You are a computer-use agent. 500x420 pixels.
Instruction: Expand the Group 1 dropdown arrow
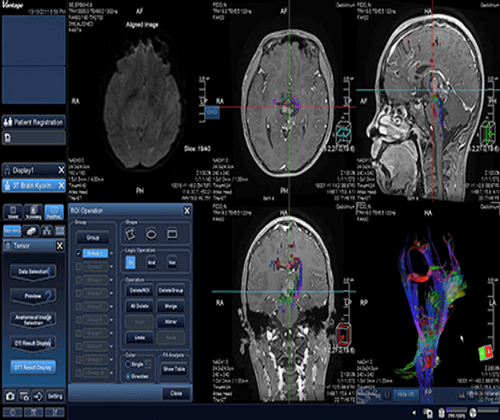tap(111, 254)
